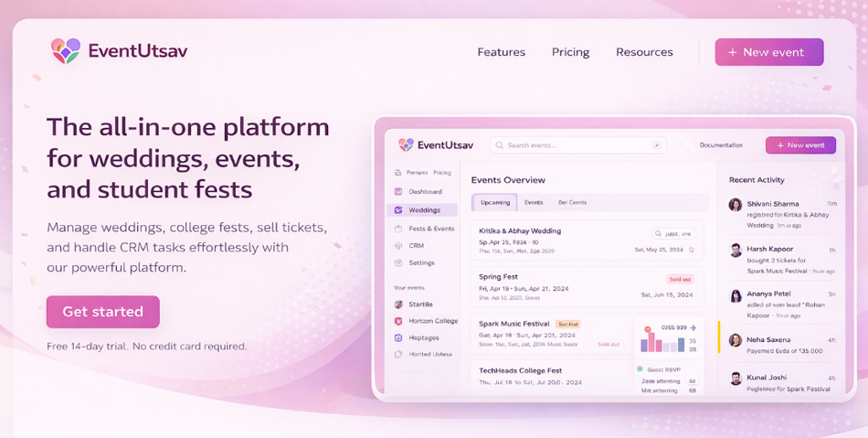Click the orange badge next to Spark Music Festival
The width and height of the screenshot is (868, 438).
click(x=567, y=324)
